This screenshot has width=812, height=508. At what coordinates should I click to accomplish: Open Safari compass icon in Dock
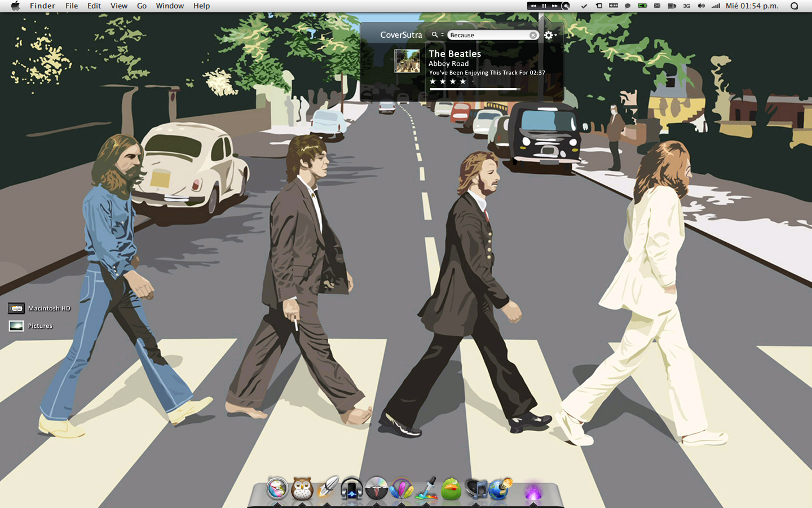point(277,488)
